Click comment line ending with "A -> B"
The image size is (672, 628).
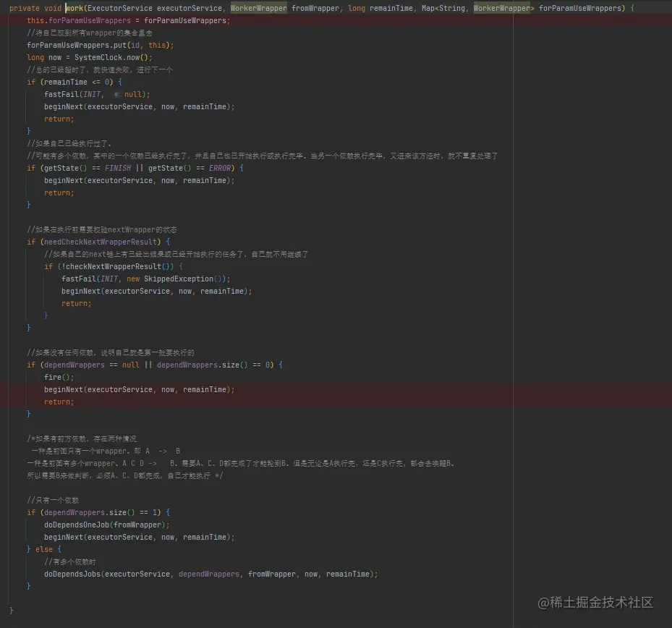coord(106,451)
